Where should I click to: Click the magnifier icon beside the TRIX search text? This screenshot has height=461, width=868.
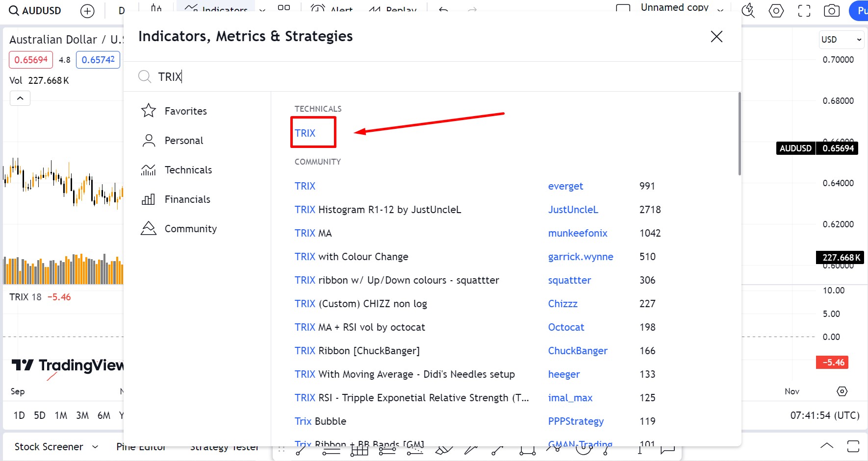[x=145, y=76]
